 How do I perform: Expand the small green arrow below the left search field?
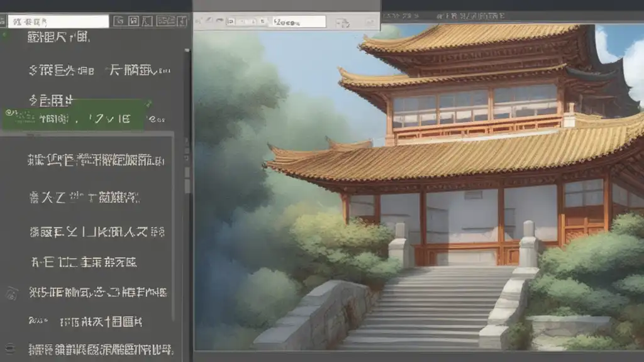(6, 33)
